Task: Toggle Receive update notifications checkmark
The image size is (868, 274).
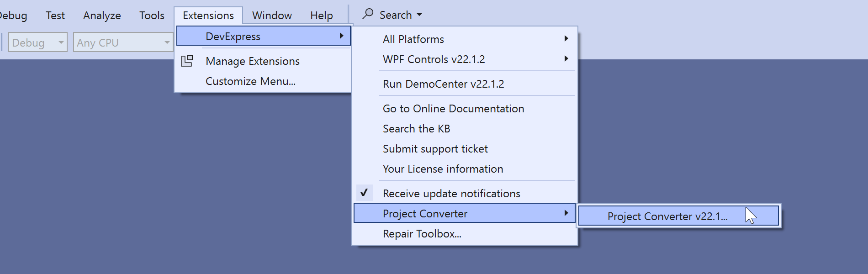Action: tap(364, 193)
